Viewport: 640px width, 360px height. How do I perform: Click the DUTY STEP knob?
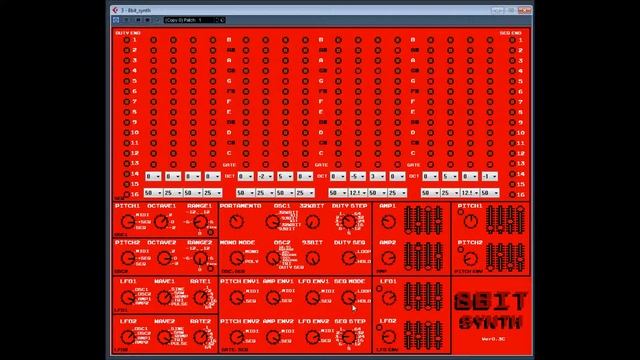[348, 222]
